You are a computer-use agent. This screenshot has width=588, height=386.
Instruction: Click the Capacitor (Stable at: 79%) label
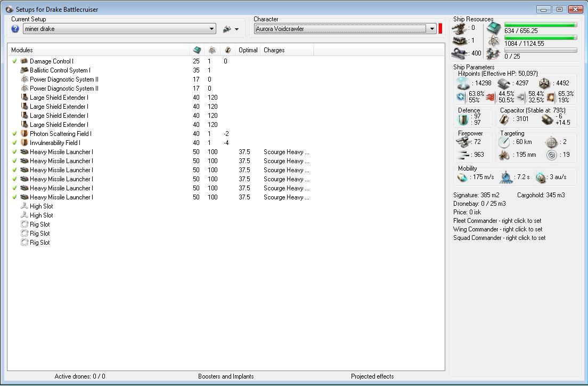533,110
